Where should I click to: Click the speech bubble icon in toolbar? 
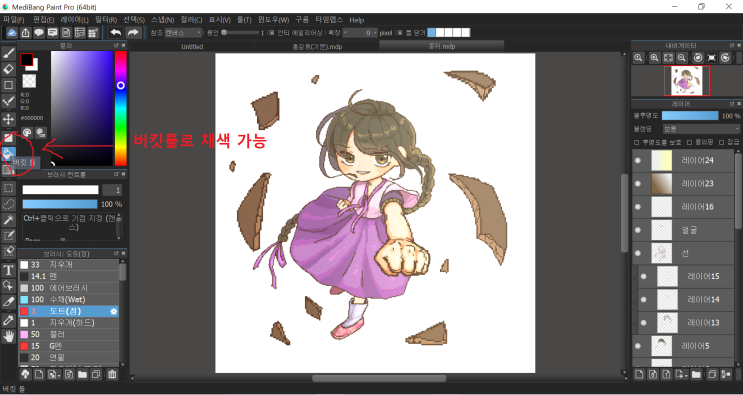(x=39, y=32)
